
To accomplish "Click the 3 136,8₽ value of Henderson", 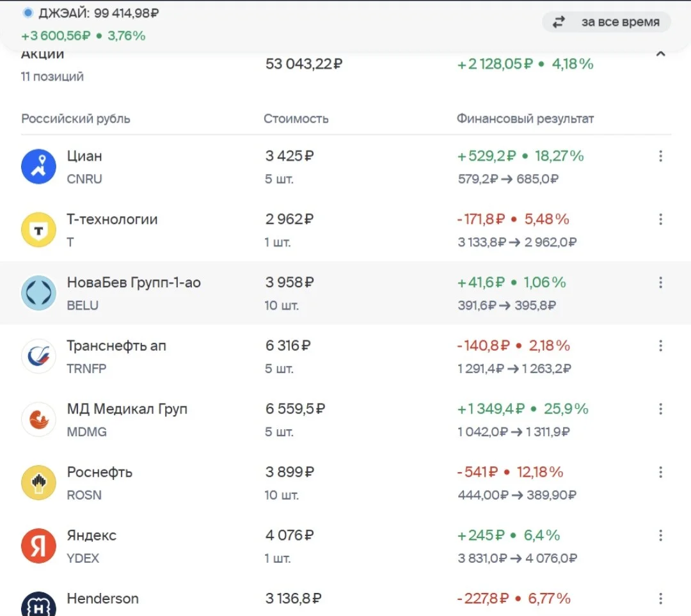I will (294, 598).
